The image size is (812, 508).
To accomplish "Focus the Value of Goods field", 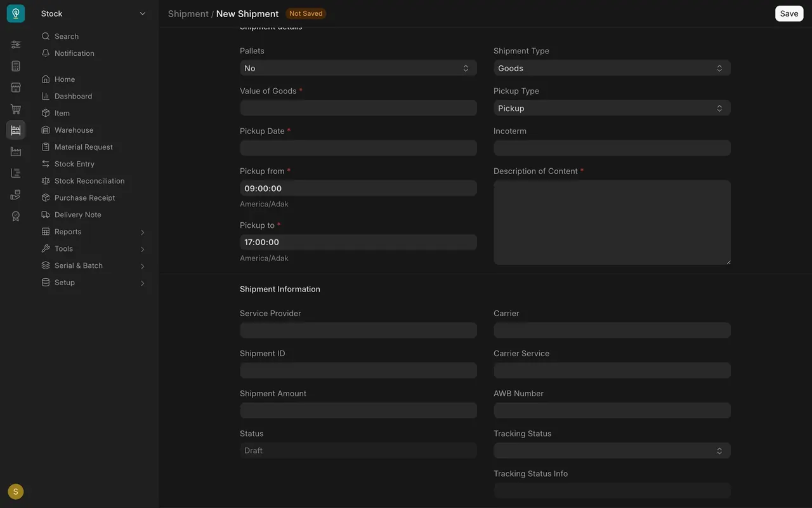I will (x=358, y=108).
